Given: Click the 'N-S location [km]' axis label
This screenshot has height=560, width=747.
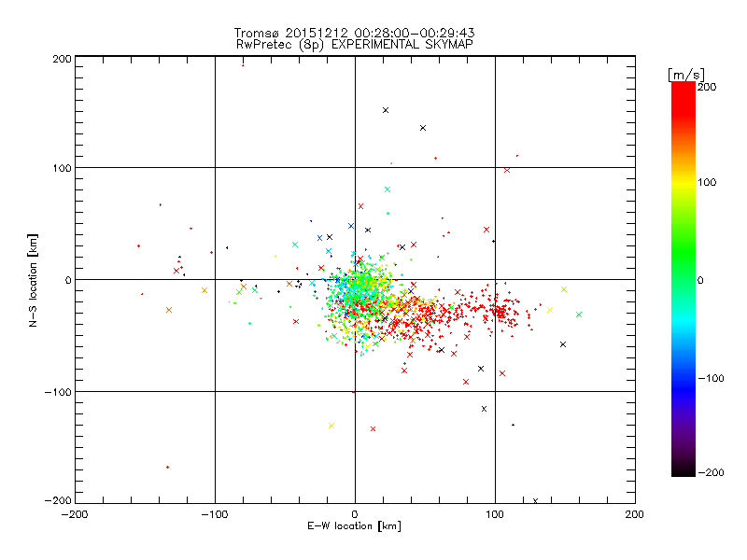Looking at the screenshot, I should click(33, 280).
